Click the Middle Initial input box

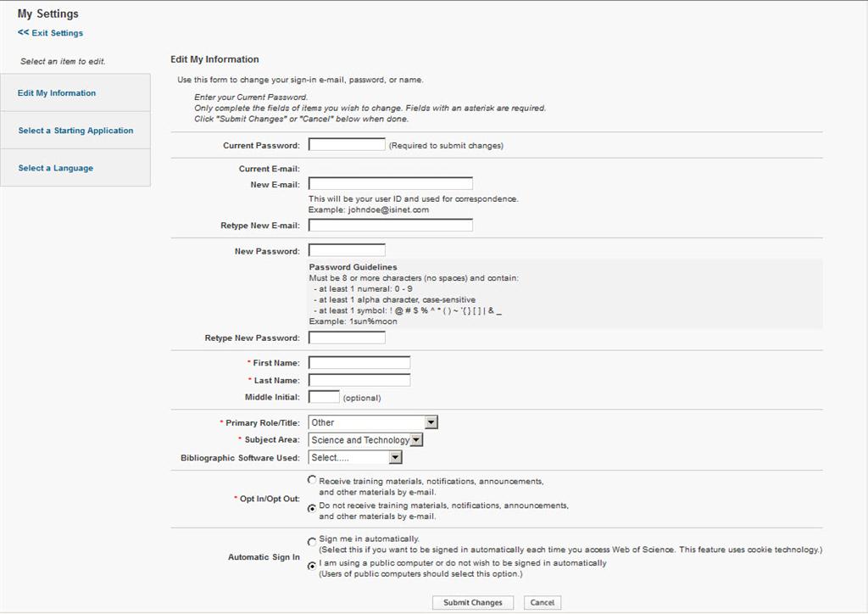click(x=326, y=396)
